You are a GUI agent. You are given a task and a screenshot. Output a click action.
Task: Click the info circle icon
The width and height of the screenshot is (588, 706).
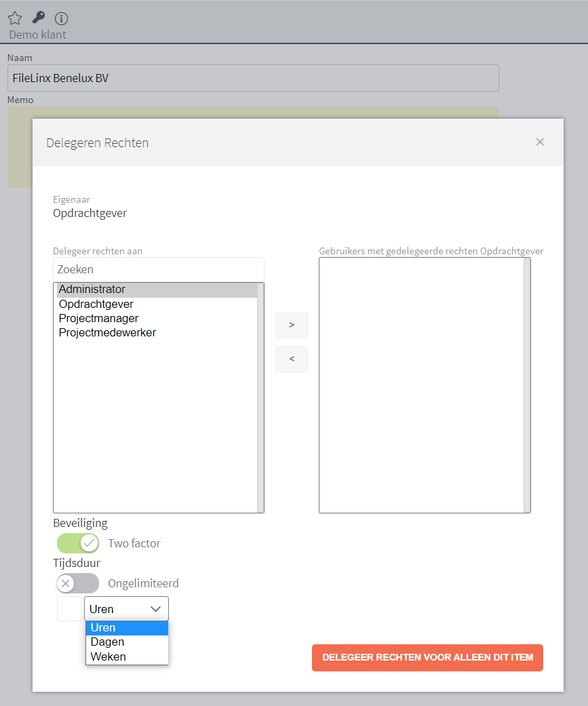click(x=61, y=18)
